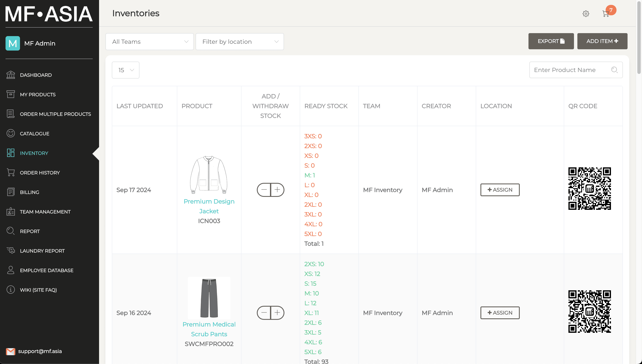Viewport: 642px width, 364px height.
Task: Open the 15 items per page dropdown
Action: (x=125, y=70)
